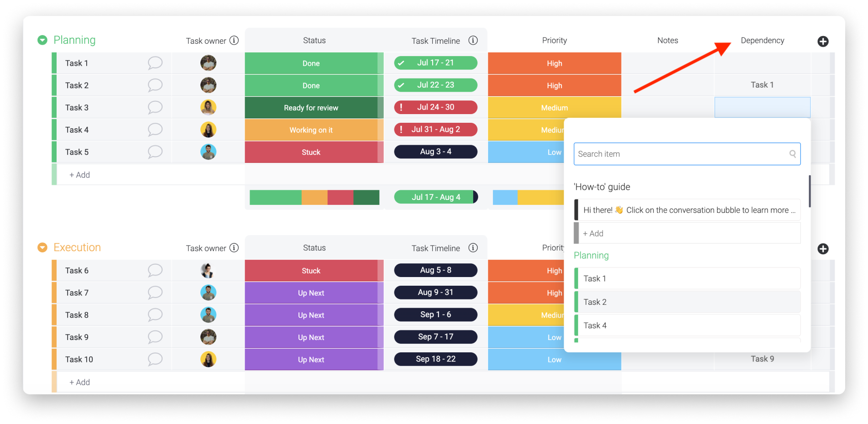The height and width of the screenshot is (424, 868).
Task: Open the conversation bubble for Task 8
Action: pos(155,315)
